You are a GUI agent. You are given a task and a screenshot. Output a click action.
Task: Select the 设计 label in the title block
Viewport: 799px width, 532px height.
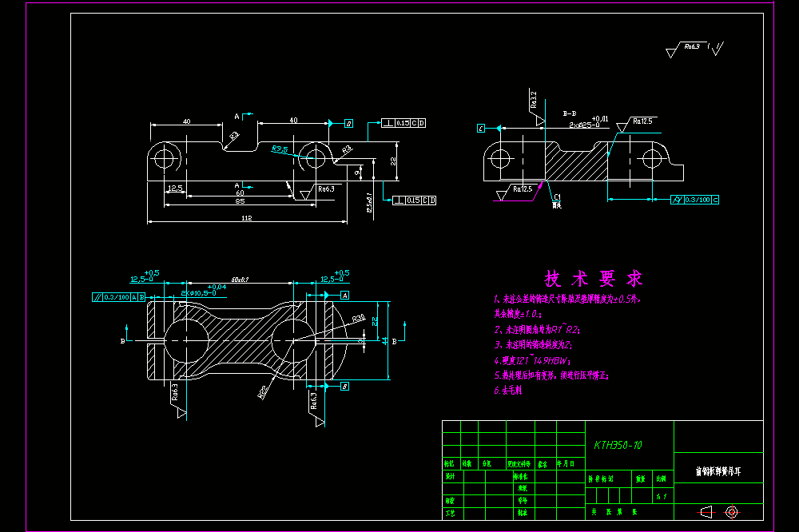(450, 476)
